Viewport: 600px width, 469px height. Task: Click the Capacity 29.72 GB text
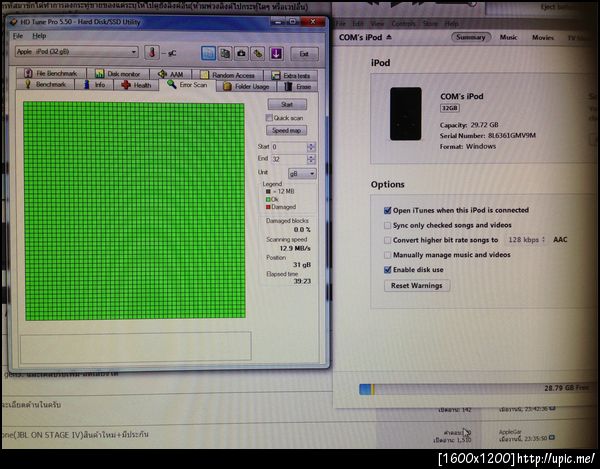[469, 125]
